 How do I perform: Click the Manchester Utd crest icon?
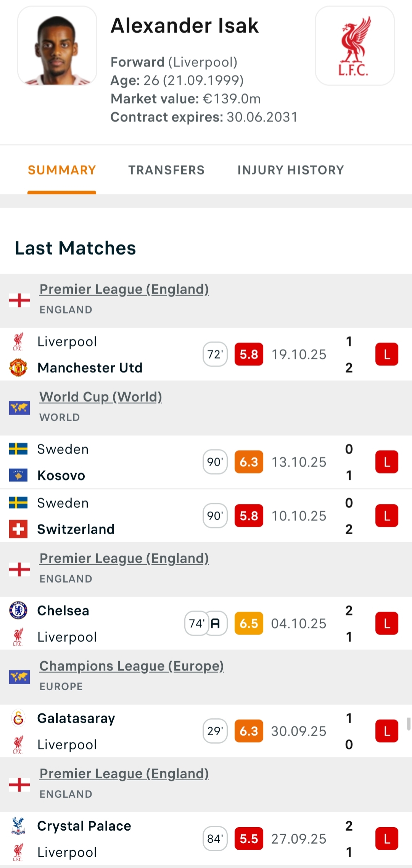point(18,367)
